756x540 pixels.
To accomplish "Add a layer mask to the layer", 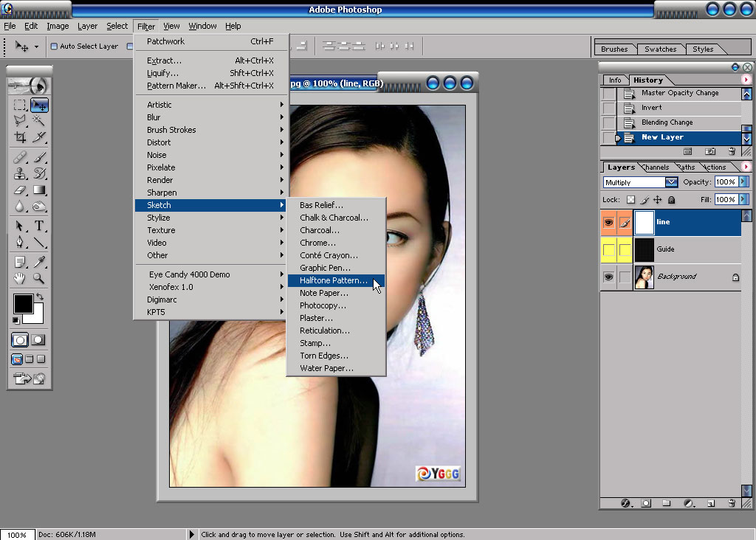I will 646,503.
